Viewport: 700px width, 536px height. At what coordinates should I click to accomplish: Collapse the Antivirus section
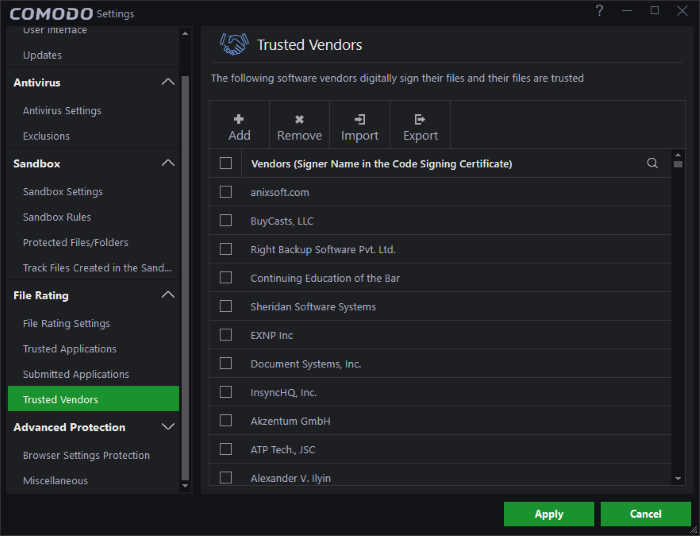coord(168,82)
